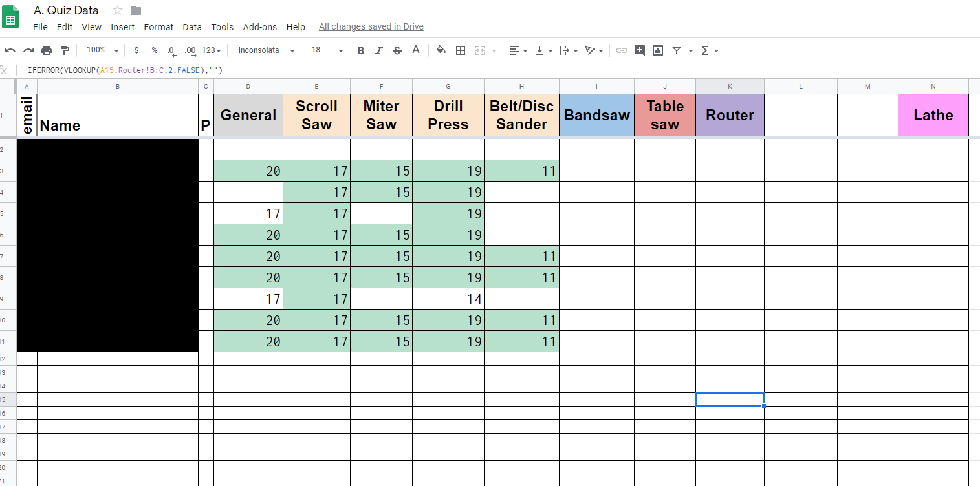The image size is (980, 486).
Task: Click the Lathe header cell
Action: pos(933,115)
